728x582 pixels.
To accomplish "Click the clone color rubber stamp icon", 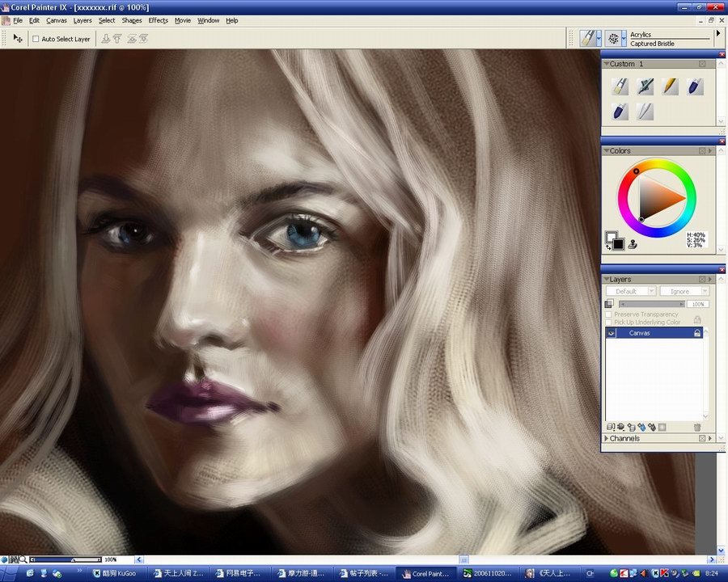I will pyautogui.click(x=633, y=244).
